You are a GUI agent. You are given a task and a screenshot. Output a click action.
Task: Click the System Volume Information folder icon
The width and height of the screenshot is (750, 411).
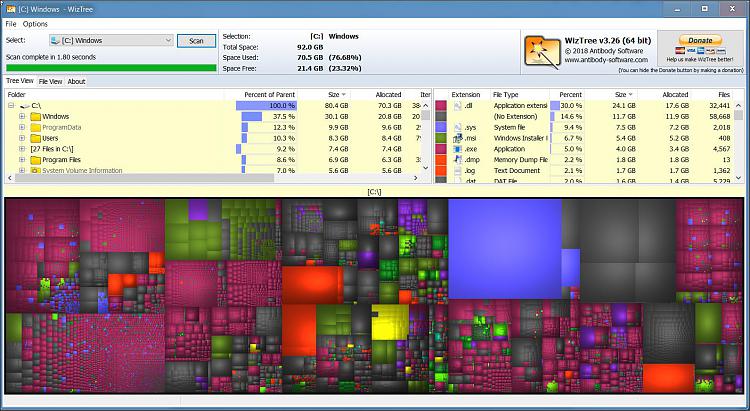35,170
